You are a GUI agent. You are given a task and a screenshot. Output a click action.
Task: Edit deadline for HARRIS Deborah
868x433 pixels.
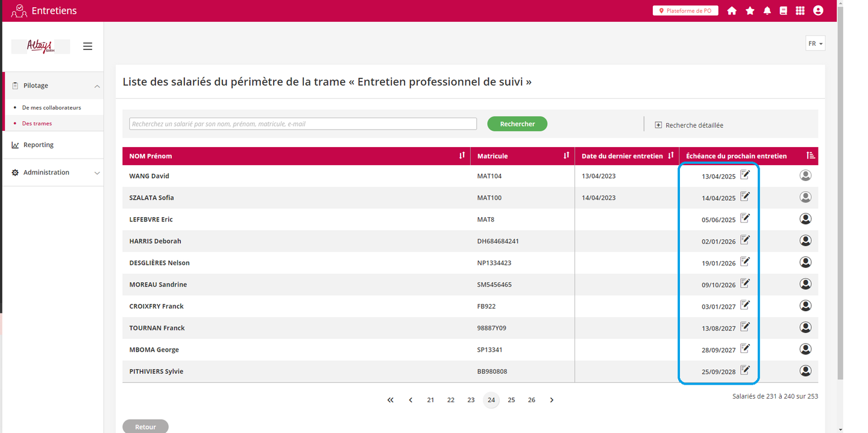point(745,240)
